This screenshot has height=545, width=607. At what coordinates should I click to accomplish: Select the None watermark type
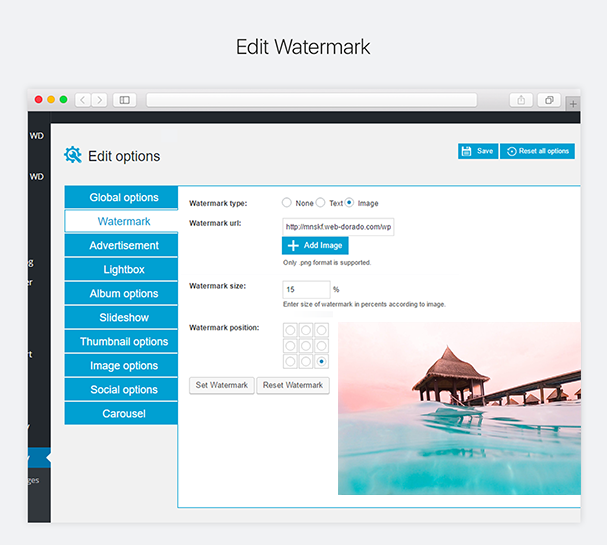click(287, 203)
